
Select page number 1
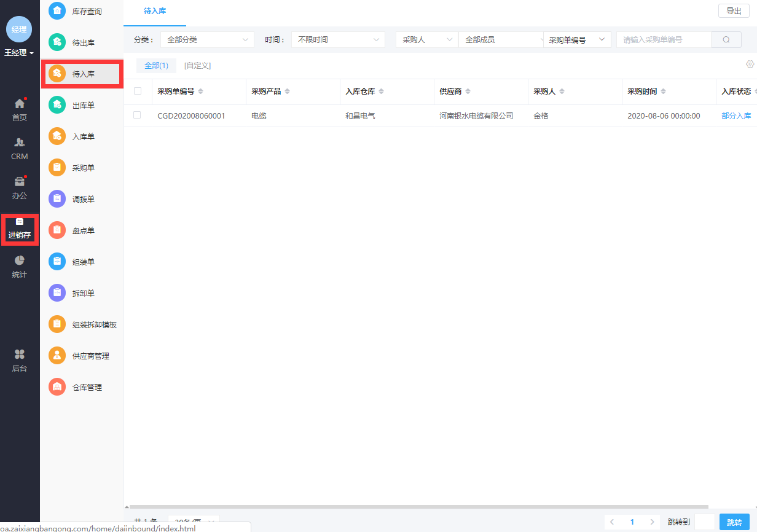point(632,522)
